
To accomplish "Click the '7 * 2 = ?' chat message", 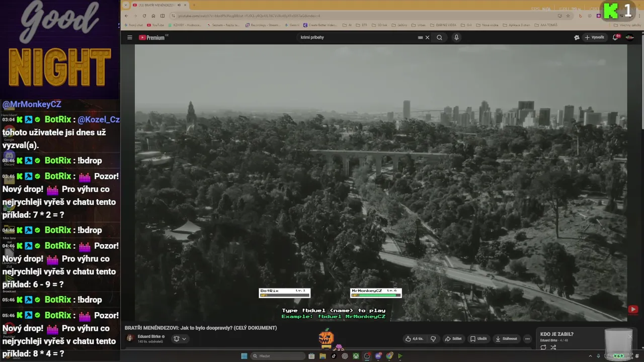I will (60, 196).
